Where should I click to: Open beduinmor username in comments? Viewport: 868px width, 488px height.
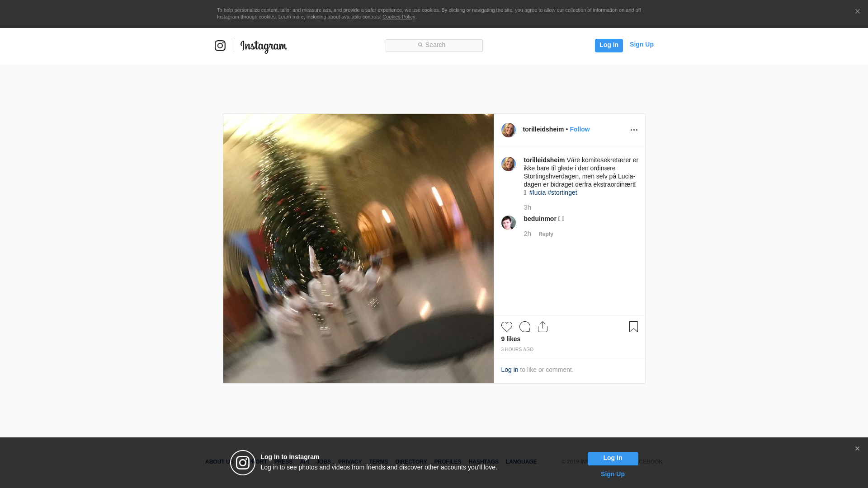(x=540, y=219)
